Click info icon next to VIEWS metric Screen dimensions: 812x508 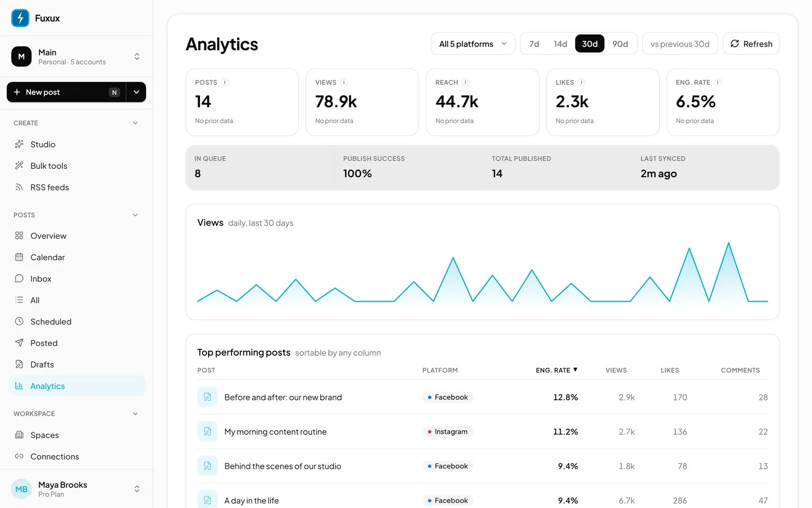point(344,82)
